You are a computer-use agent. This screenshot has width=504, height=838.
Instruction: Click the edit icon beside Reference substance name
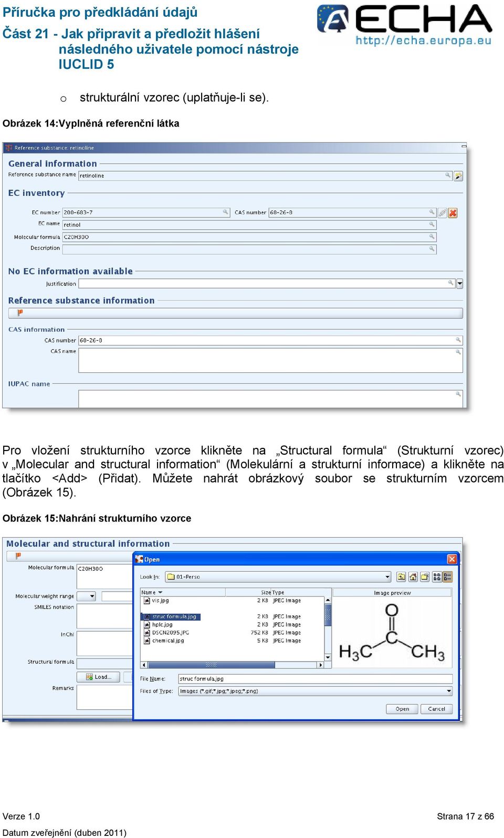[458, 176]
